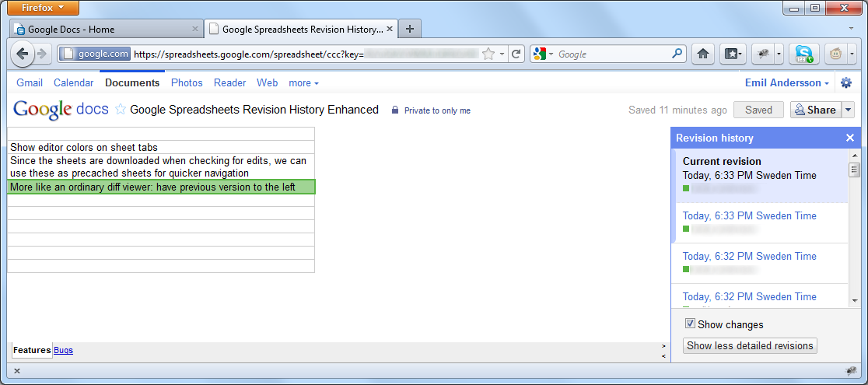Screen dimensions: 868x385
Task: Select highlighted 'More like an ordinary diff viewer' cell
Action: (x=161, y=187)
